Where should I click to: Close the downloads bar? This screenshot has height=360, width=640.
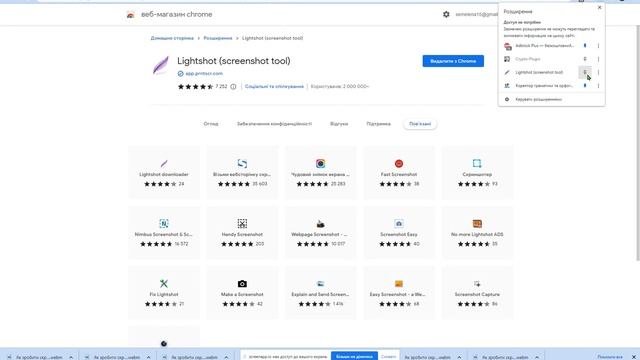(634, 357)
